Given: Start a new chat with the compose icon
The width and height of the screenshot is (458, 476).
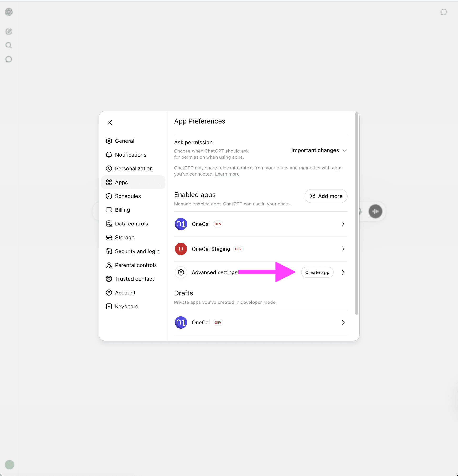Looking at the screenshot, I should coord(9,31).
